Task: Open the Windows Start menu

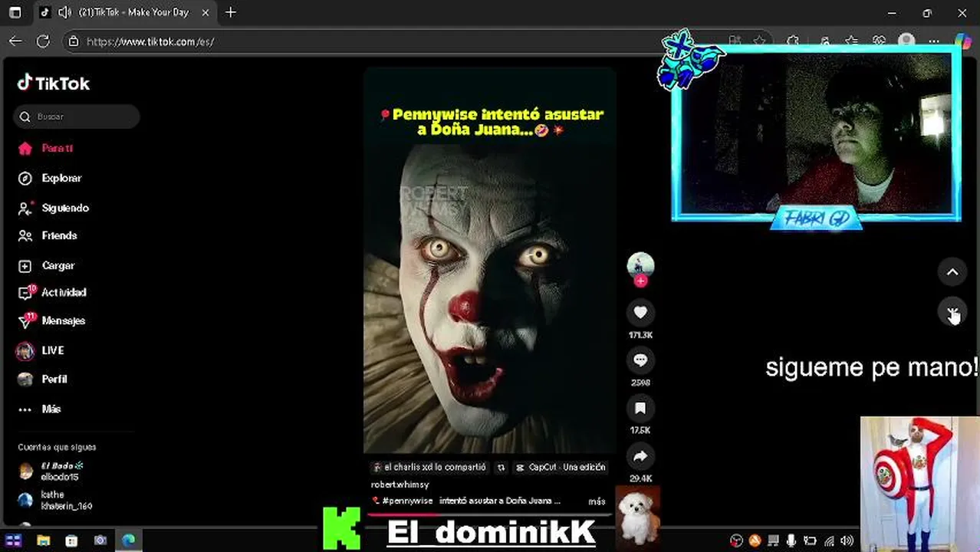Action: point(15,540)
